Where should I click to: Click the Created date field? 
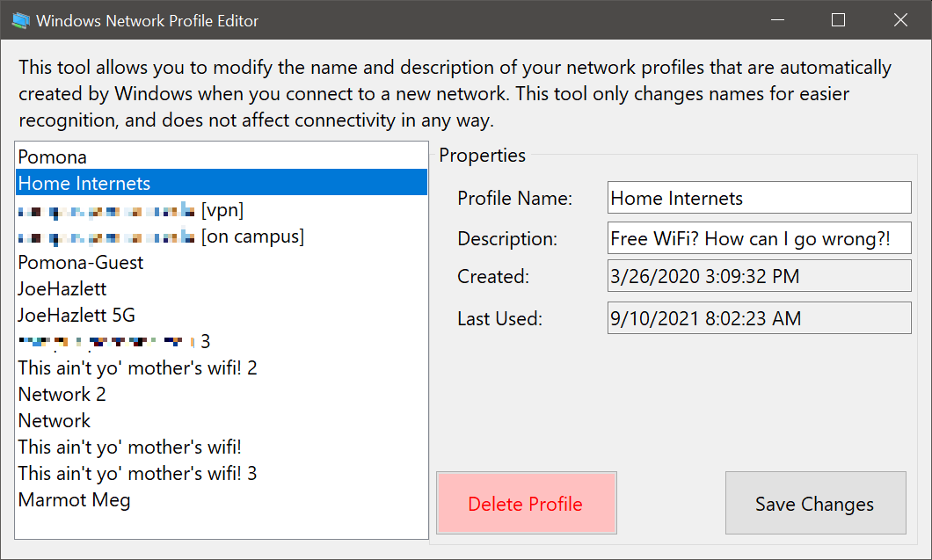(x=759, y=277)
